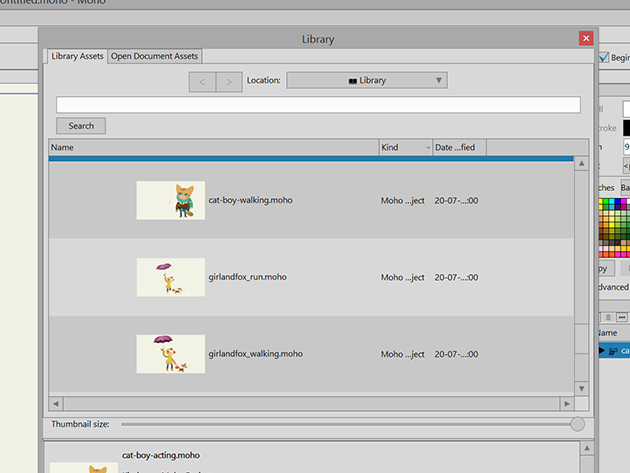Image resolution: width=630 pixels, height=473 pixels.
Task: Click the preview pane scroll up arrow
Action: [x=587, y=448]
